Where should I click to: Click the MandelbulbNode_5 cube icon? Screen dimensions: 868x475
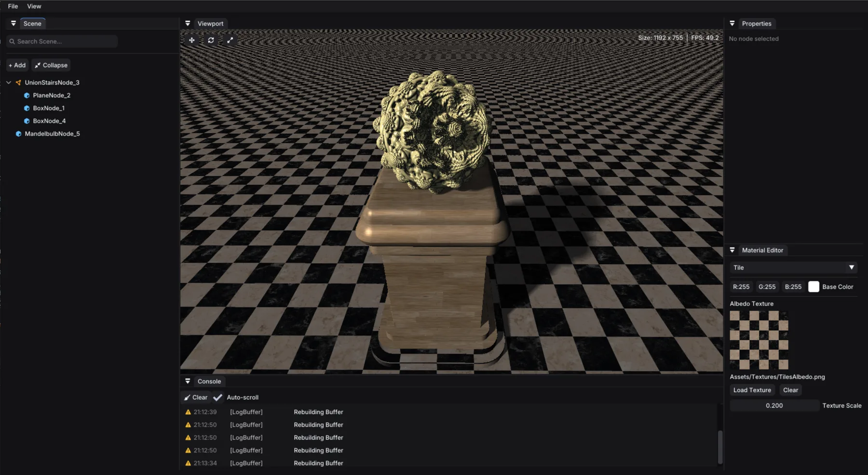[x=18, y=134]
